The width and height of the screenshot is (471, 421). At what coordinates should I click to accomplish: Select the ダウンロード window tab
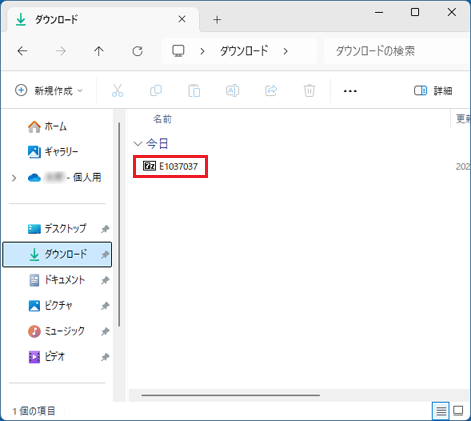103,19
